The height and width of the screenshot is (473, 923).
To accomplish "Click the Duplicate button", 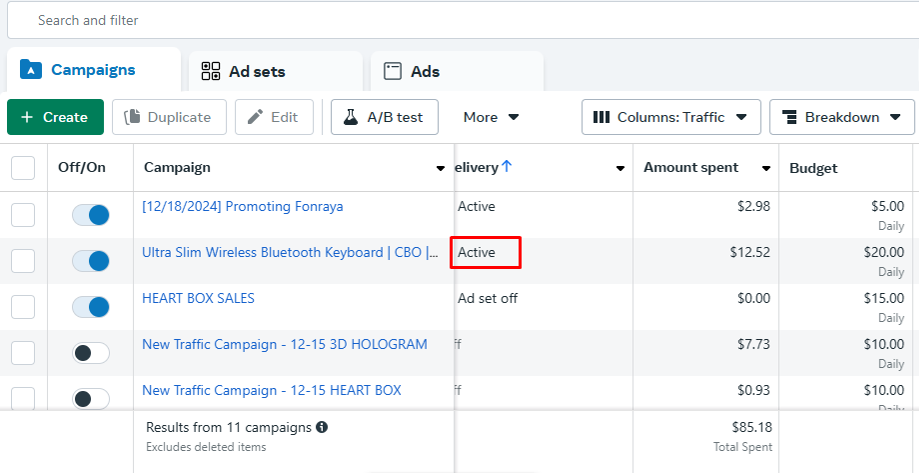I will click(x=169, y=117).
